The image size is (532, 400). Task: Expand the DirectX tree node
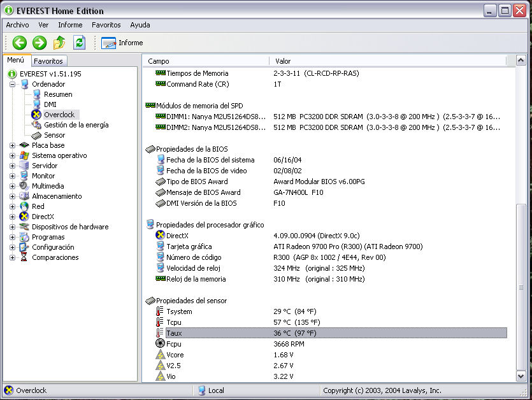[x=12, y=217]
